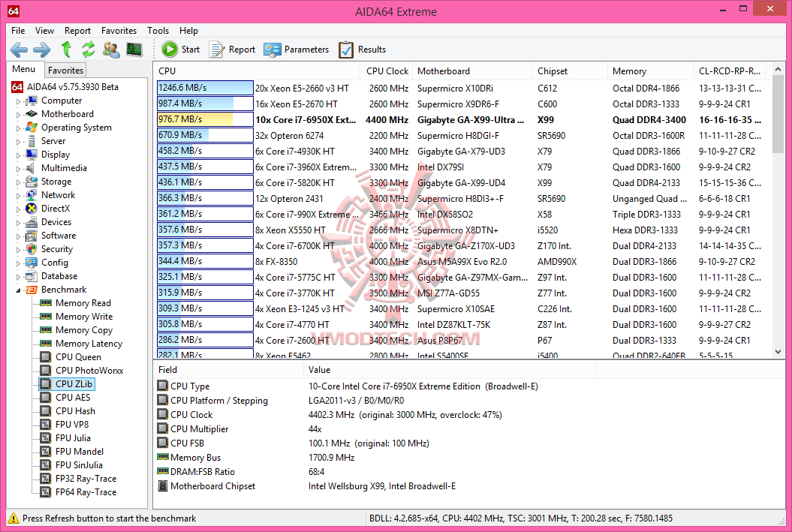Click the green Up arrow toolbar icon
Screen dimensions: 792x532
[66, 50]
